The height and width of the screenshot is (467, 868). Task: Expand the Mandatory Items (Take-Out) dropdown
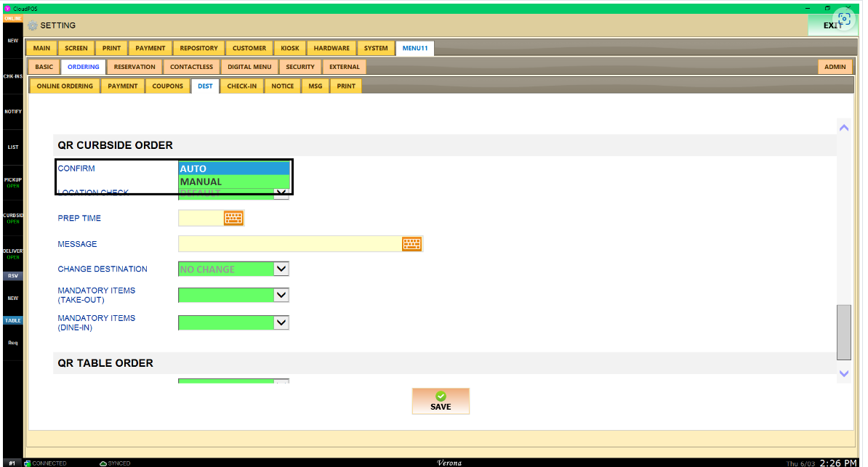click(281, 295)
